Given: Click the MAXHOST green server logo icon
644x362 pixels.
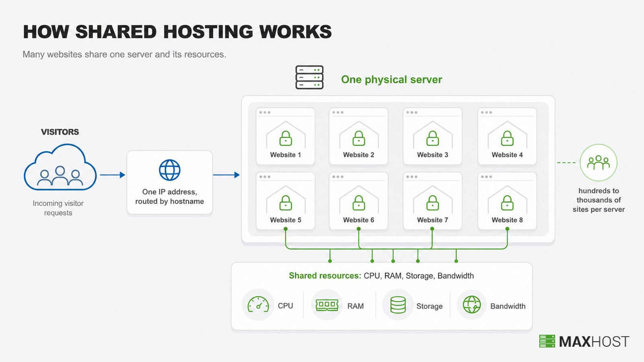Looking at the screenshot, I should [547, 341].
